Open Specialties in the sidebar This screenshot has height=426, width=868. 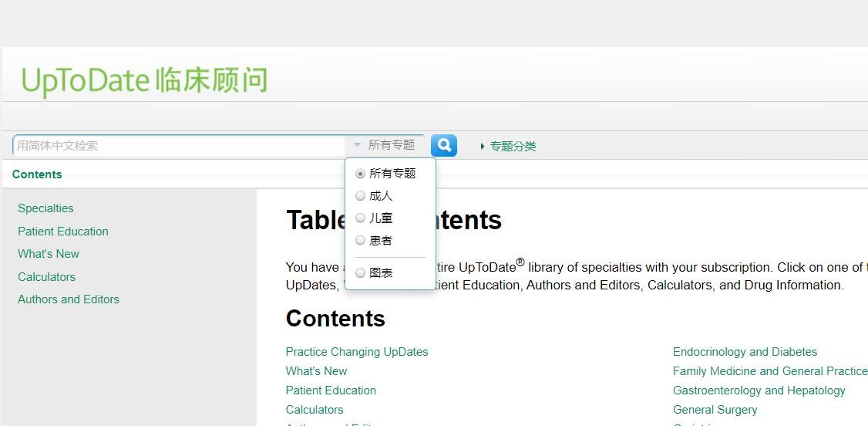[45, 208]
